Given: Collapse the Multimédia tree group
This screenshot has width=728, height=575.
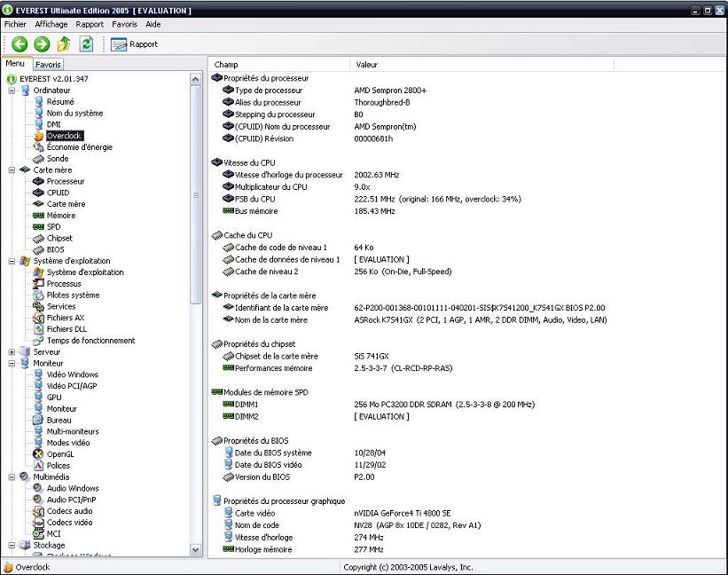Looking at the screenshot, I should [12, 477].
